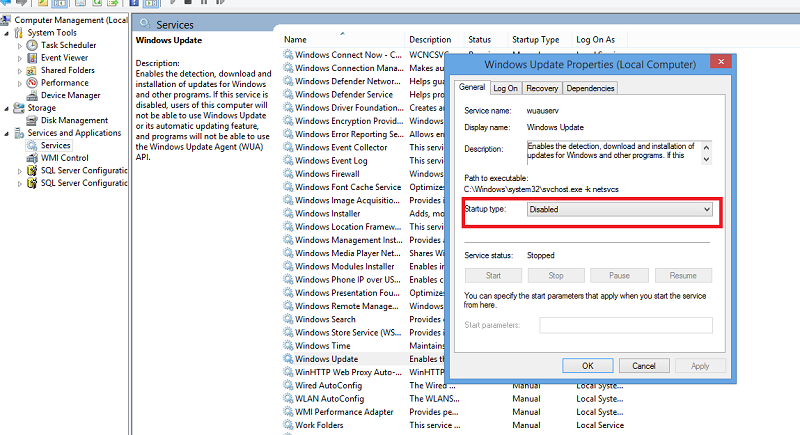Expand the Shared Folders node arrow
The width and height of the screenshot is (800, 435).
tap(20, 71)
